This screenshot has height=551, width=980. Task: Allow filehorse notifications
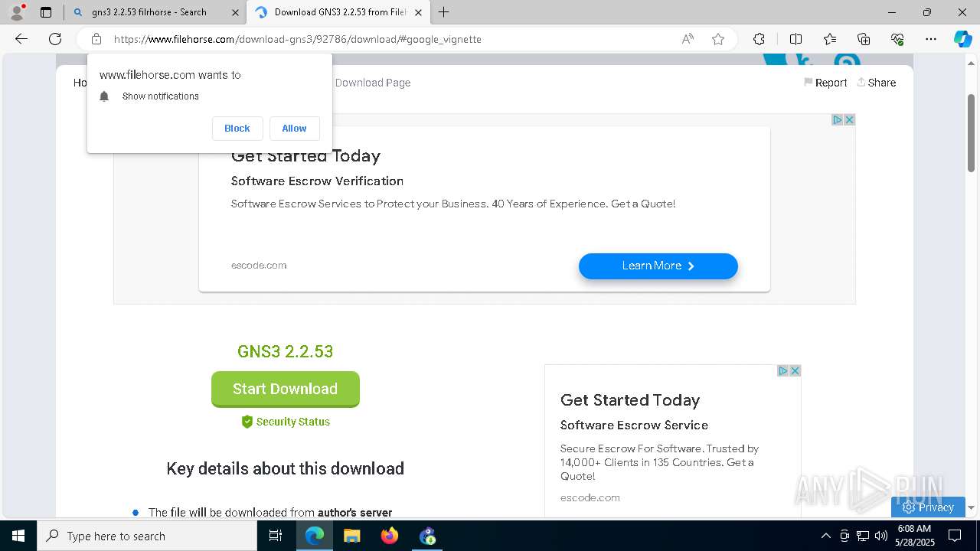coord(294,129)
